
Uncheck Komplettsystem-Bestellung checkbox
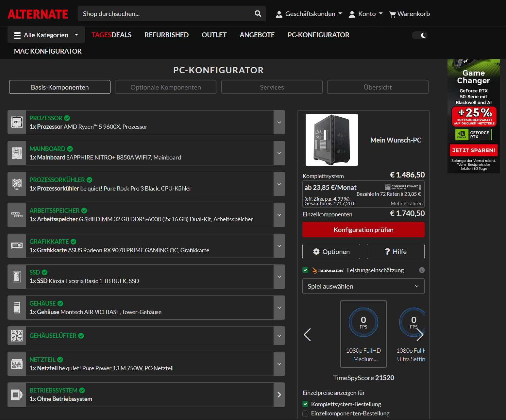[x=305, y=404]
